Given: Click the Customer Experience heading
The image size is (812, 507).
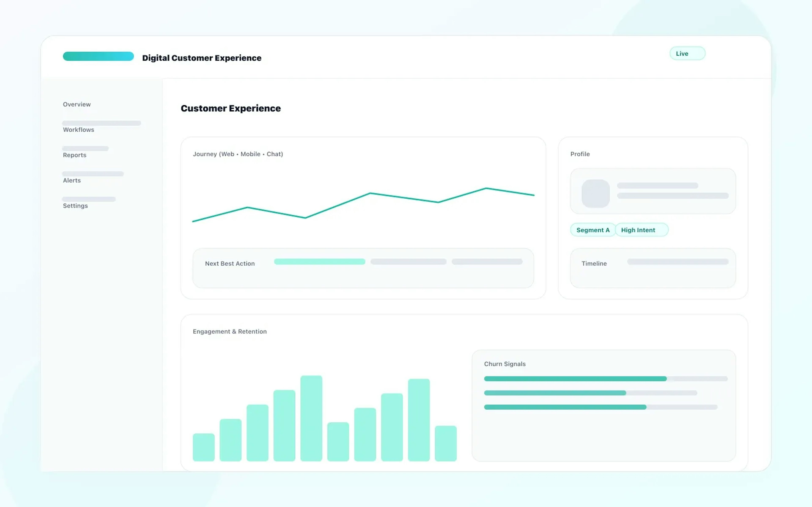Looking at the screenshot, I should [230, 108].
